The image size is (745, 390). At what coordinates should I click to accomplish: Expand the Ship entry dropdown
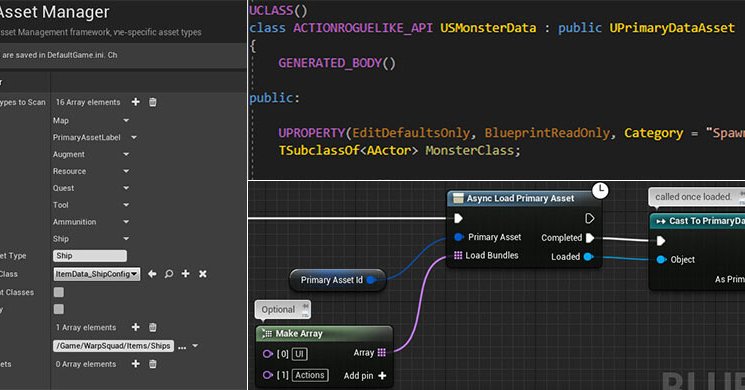126,238
